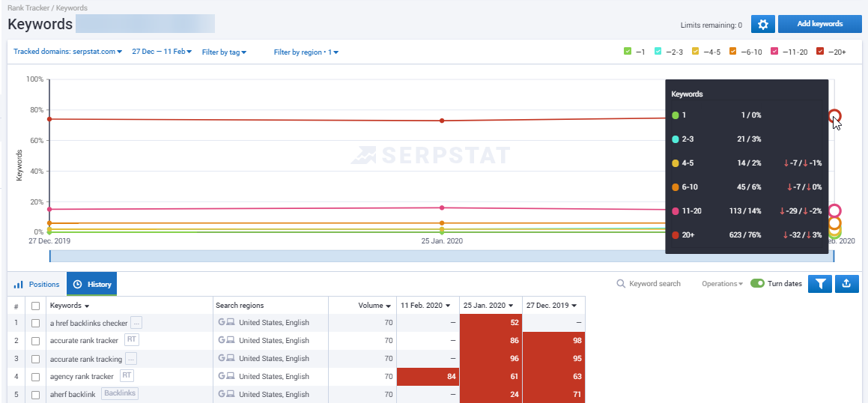Click the position cell '98' for accurate rank tracker

[x=554, y=341]
